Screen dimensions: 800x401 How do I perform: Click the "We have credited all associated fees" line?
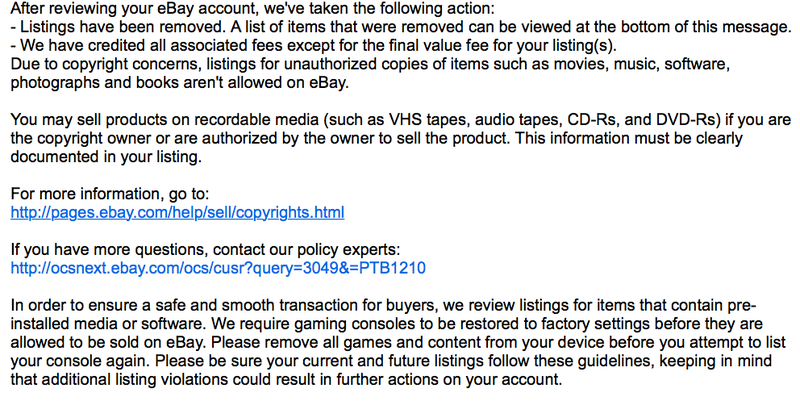coord(314,46)
